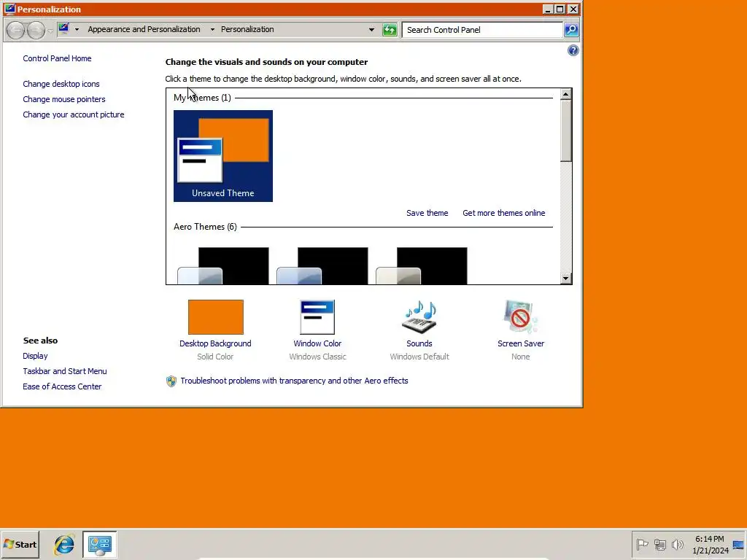Open Taskbar and Start Menu link
Viewport: 747px width, 560px height.
tap(65, 371)
